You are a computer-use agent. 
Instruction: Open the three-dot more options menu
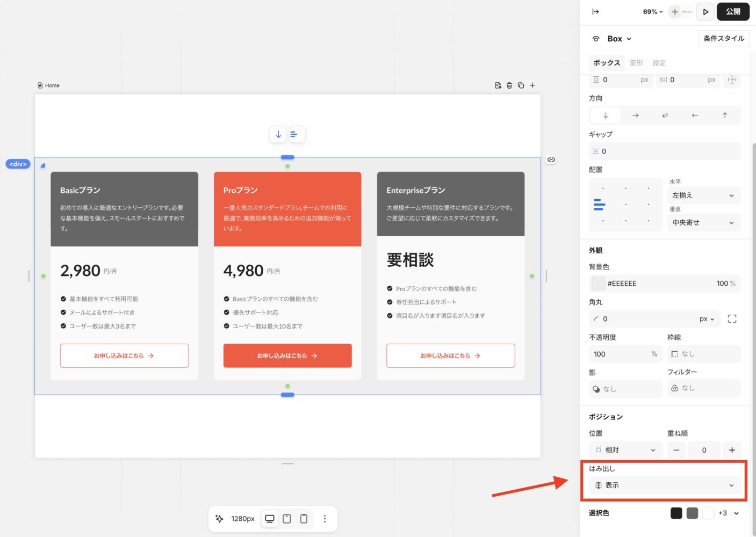click(x=325, y=519)
